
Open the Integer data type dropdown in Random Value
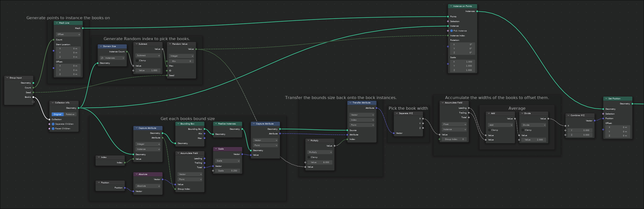coord(182,56)
